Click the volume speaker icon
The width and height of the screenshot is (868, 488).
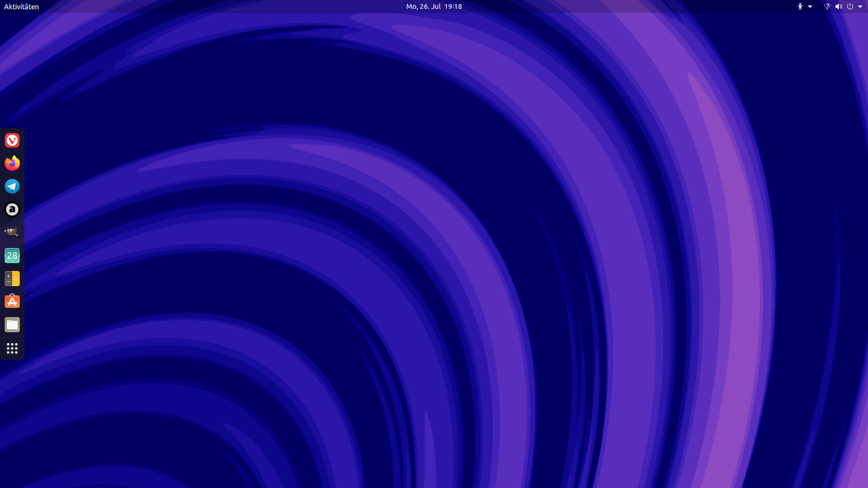[x=839, y=7]
